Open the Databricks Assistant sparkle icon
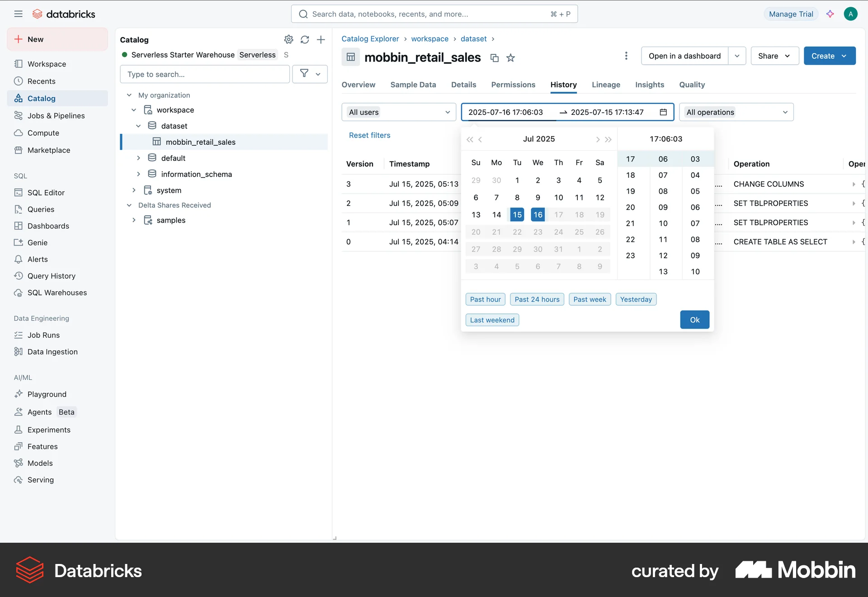Image resolution: width=868 pixels, height=597 pixels. click(830, 14)
